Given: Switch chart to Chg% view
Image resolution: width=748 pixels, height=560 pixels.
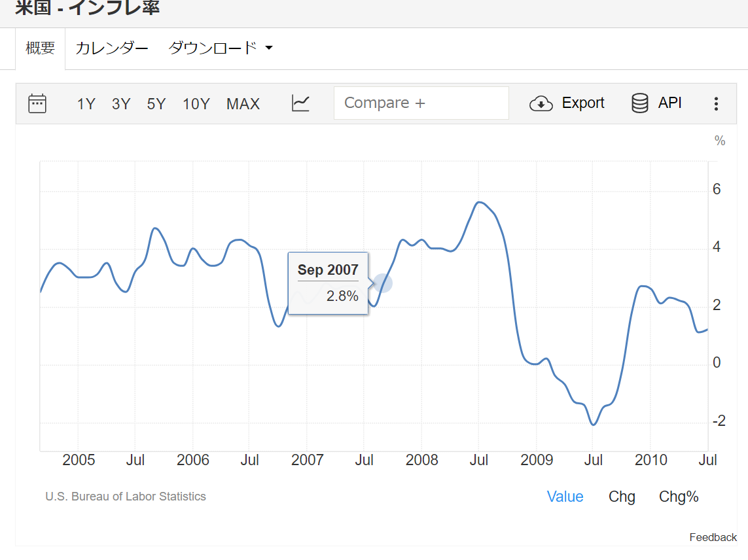Looking at the screenshot, I should tap(679, 497).
